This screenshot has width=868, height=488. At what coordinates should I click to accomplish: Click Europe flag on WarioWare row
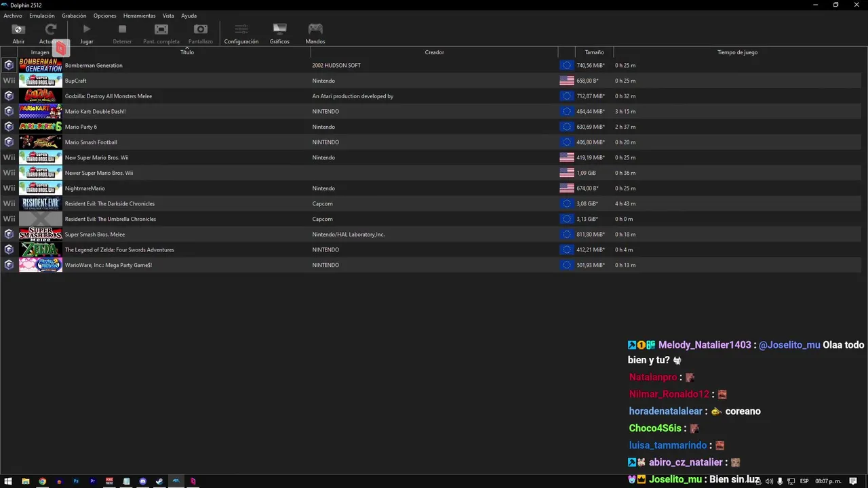coord(567,265)
